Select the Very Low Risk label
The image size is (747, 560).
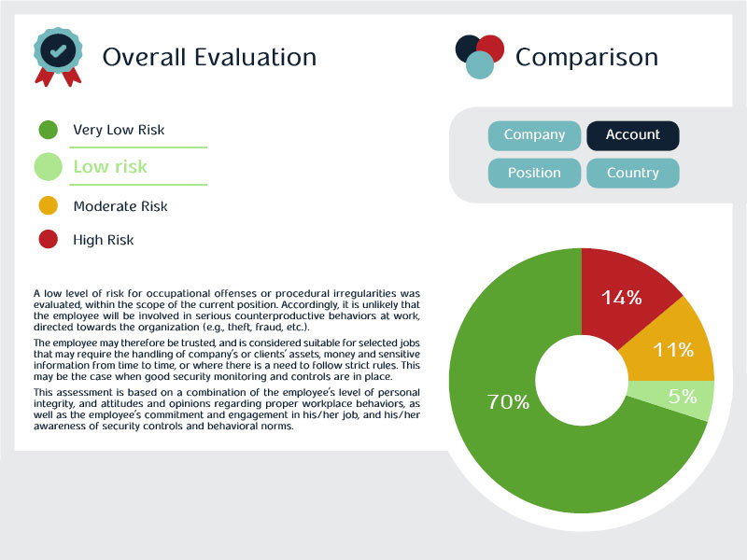119,130
